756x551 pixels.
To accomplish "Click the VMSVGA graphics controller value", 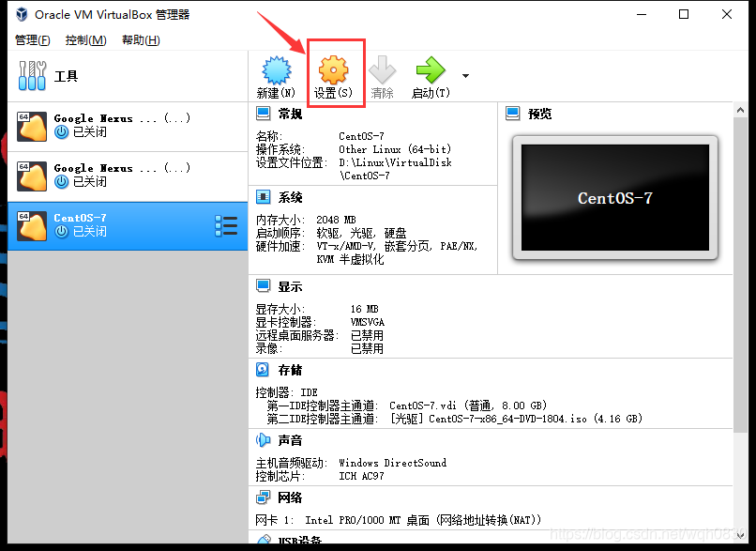I will (x=368, y=322).
